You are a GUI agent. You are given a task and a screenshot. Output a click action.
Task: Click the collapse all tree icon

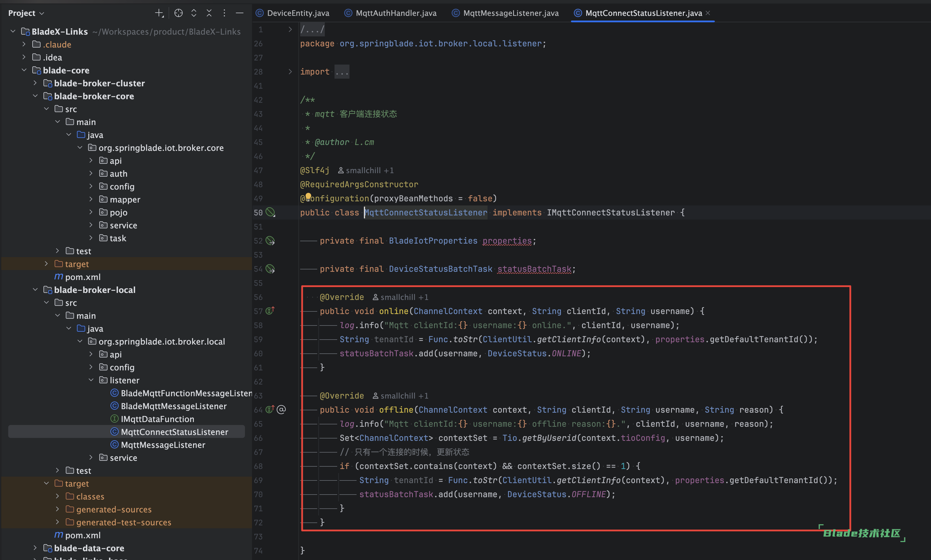[209, 13]
